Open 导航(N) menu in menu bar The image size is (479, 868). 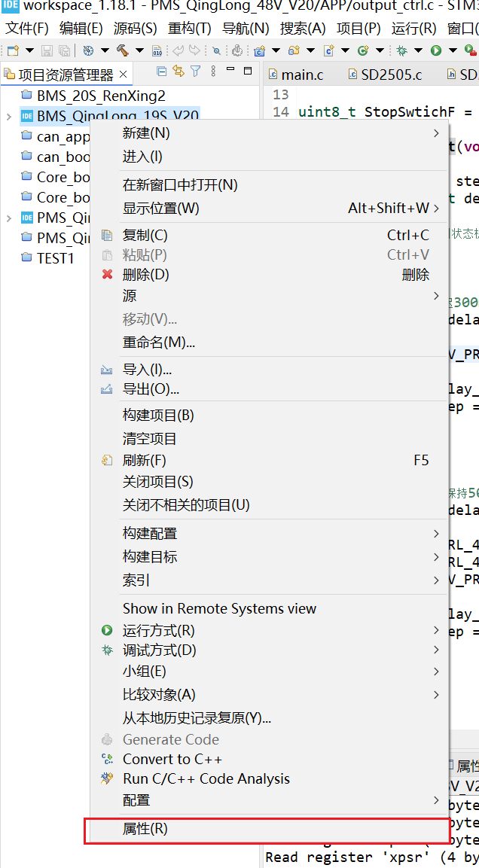tap(246, 29)
